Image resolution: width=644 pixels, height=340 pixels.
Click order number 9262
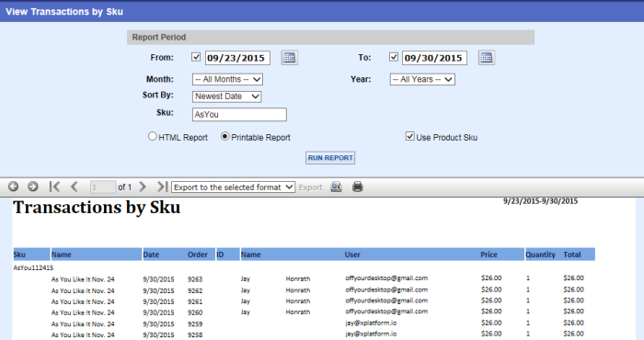(195, 290)
